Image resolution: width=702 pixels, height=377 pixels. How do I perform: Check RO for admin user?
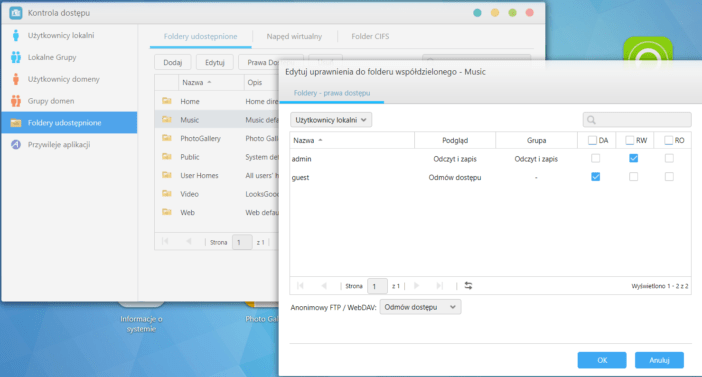tap(669, 159)
